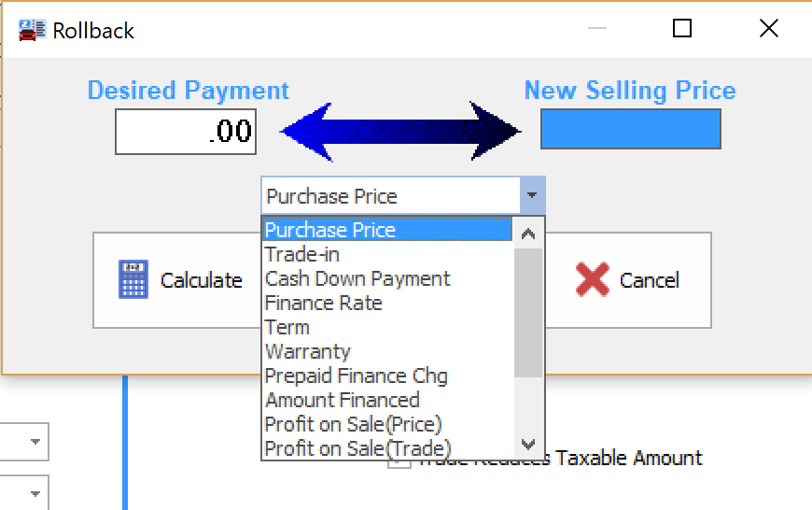This screenshot has height=510, width=812.
Task: Open the upper dropdown behind the dialog
Action: pos(35,441)
